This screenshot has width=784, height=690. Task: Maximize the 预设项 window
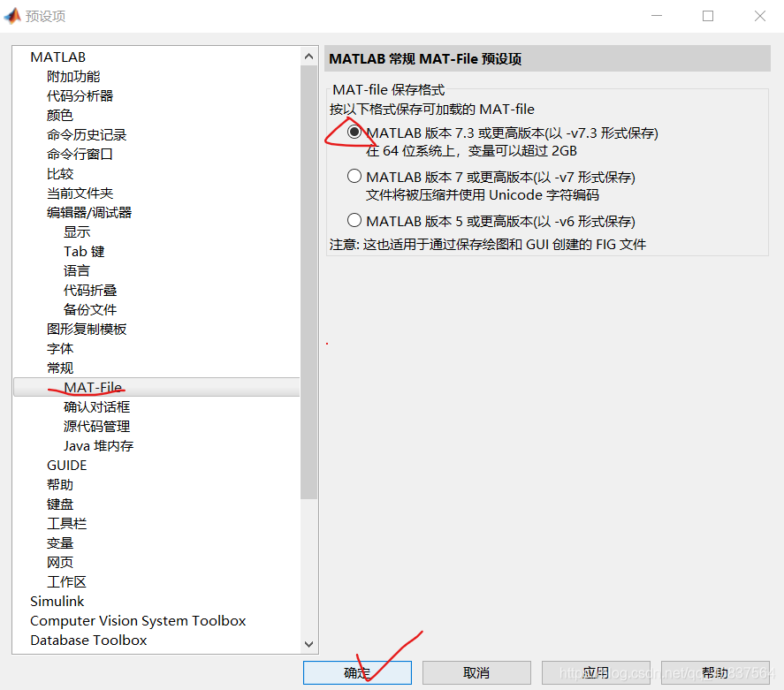coord(708,16)
